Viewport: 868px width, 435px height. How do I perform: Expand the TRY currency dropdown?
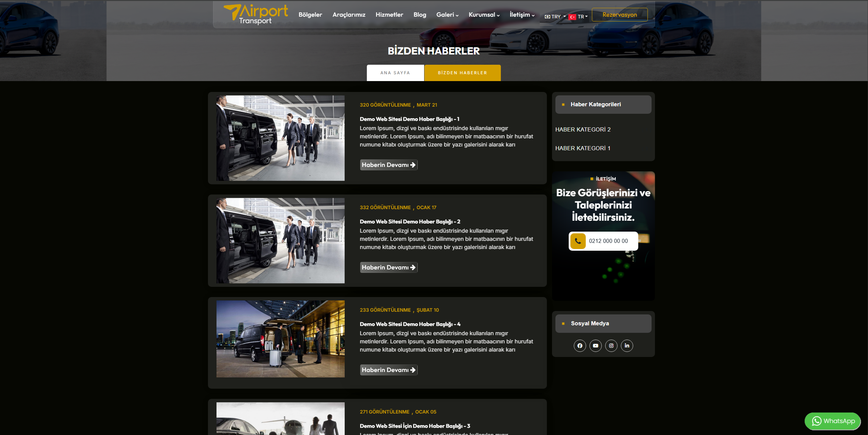click(x=555, y=17)
